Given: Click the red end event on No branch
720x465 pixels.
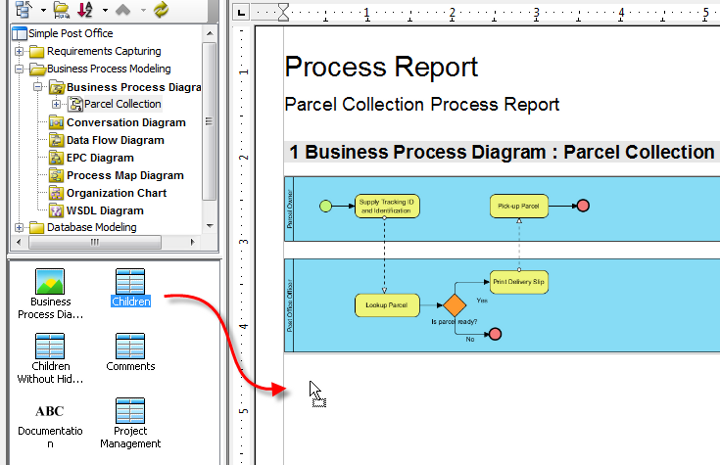Looking at the screenshot, I should tap(495, 334).
